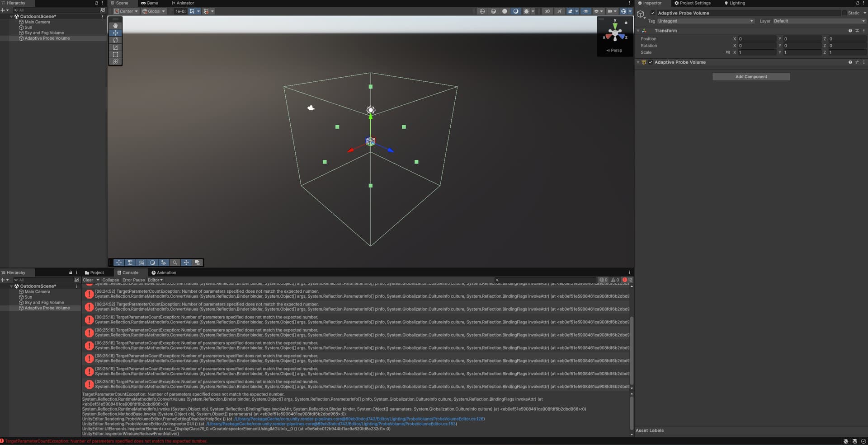Open the Tag dropdown in the Inspector

(x=705, y=21)
